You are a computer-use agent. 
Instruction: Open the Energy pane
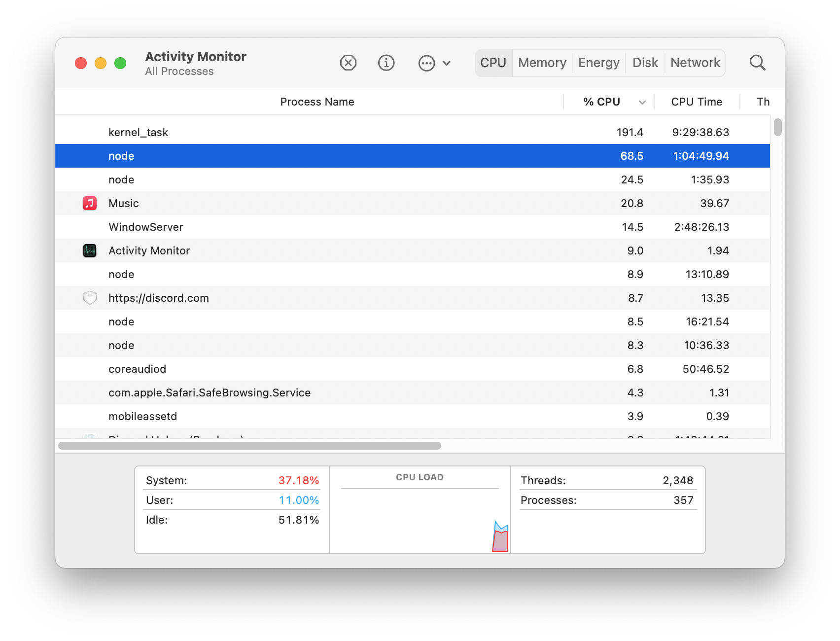(x=598, y=63)
